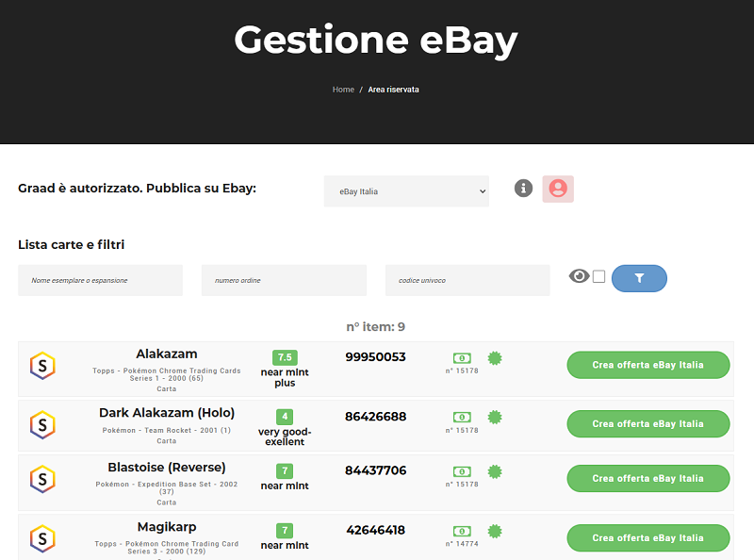Image resolution: width=754 pixels, height=560 pixels.
Task: Select the Magikarp card title
Action: pos(167,527)
